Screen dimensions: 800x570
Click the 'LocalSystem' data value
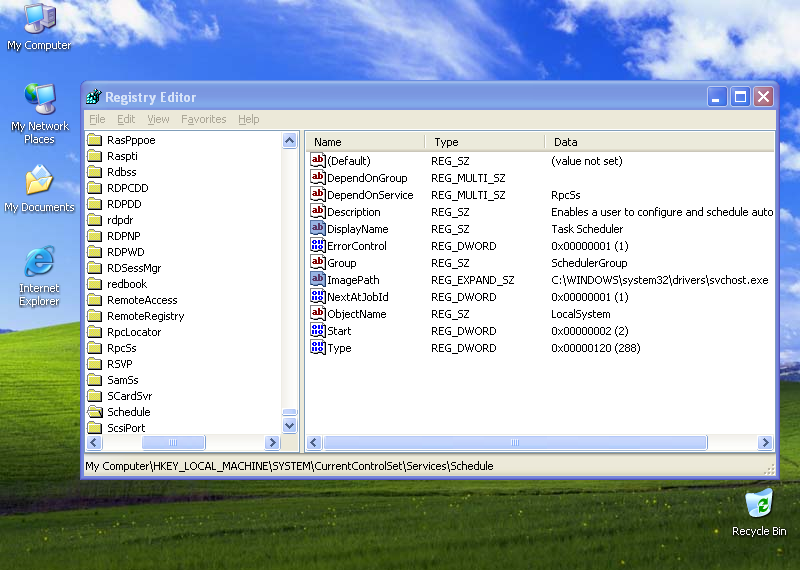581,314
